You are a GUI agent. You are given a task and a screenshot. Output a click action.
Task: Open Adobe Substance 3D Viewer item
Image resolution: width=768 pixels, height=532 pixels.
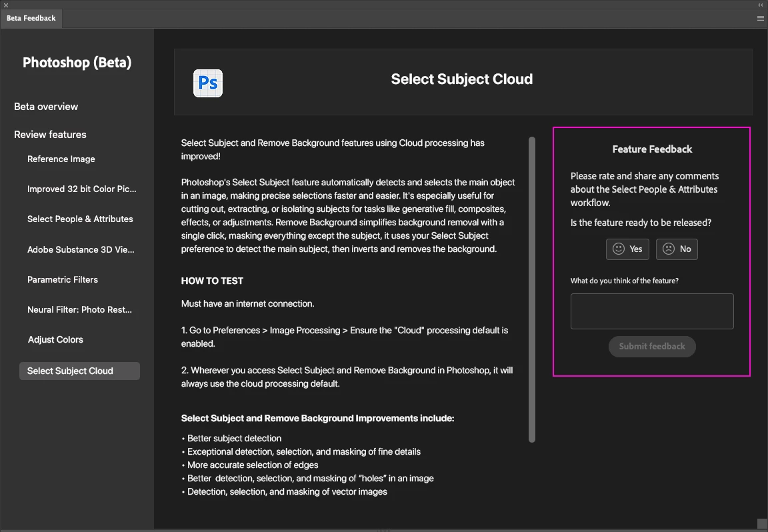[x=81, y=249]
